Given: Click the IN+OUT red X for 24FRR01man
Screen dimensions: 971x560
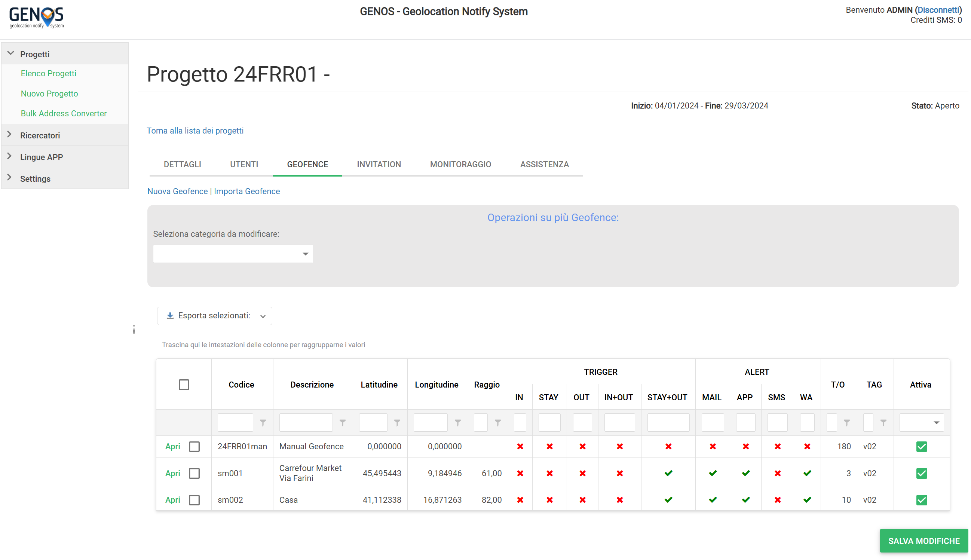Looking at the screenshot, I should (620, 446).
